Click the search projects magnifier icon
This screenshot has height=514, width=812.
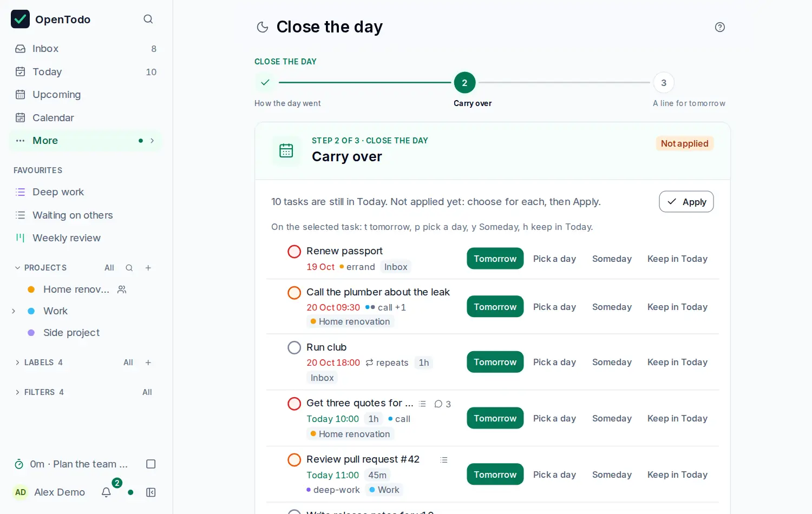[x=129, y=268]
